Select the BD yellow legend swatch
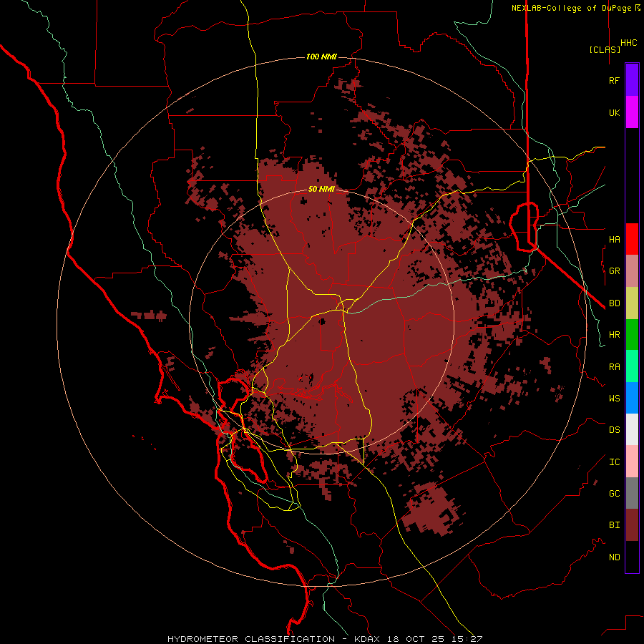This screenshot has height=644, width=644. pos(632,303)
